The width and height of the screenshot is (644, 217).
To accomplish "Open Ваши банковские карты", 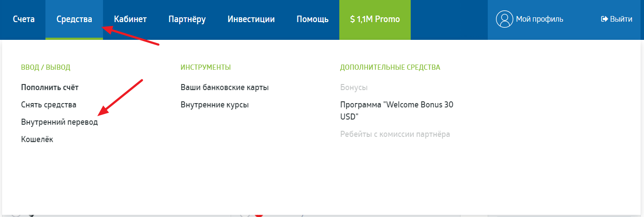I will tap(225, 87).
